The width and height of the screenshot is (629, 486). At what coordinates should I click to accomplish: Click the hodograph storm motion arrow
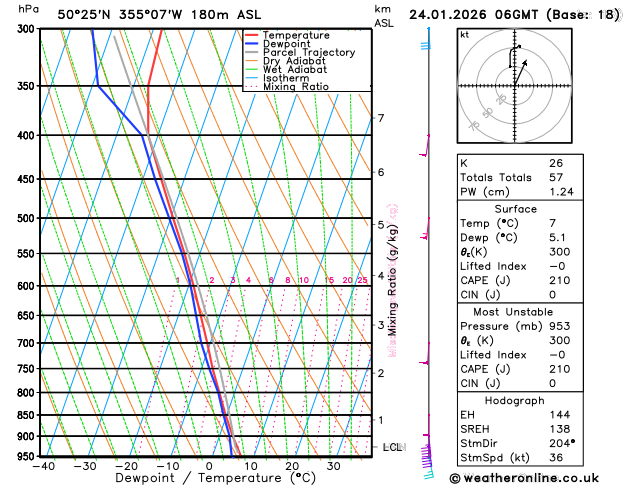tap(521, 73)
